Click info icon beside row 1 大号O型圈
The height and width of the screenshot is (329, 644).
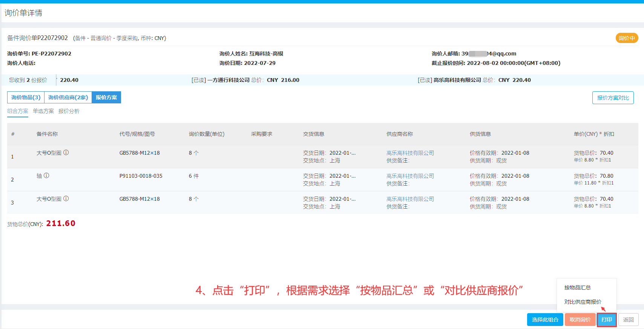coord(66,152)
